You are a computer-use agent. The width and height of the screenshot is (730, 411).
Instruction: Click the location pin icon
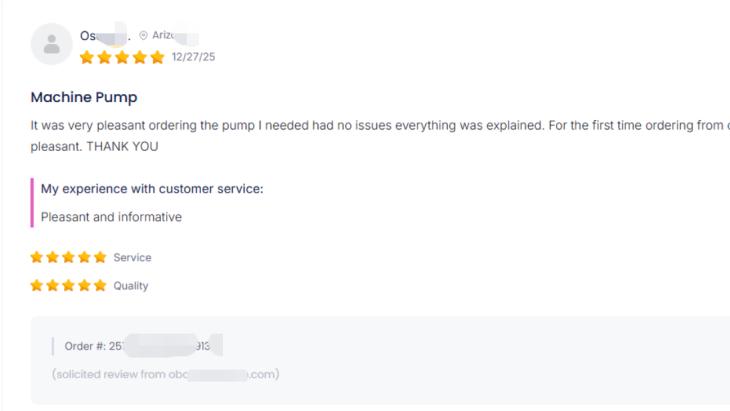[143, 35]
